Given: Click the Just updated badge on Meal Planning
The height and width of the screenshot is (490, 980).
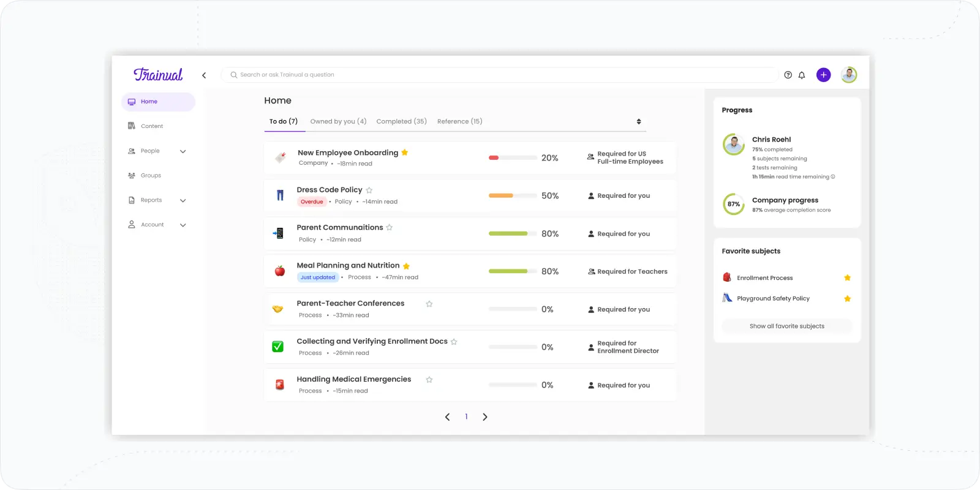Looking at the screenshot, I should point(318,277).
